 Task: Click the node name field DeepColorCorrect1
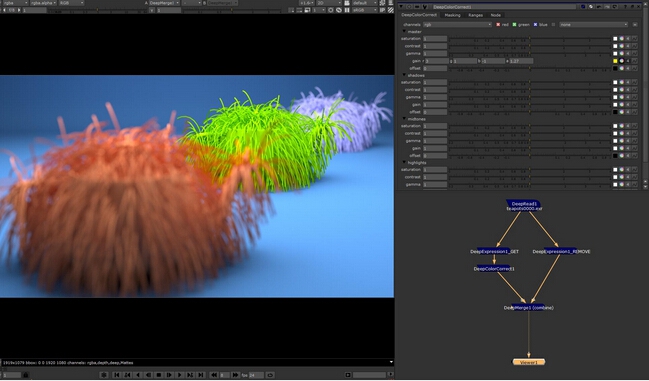[x=504, y=7]
